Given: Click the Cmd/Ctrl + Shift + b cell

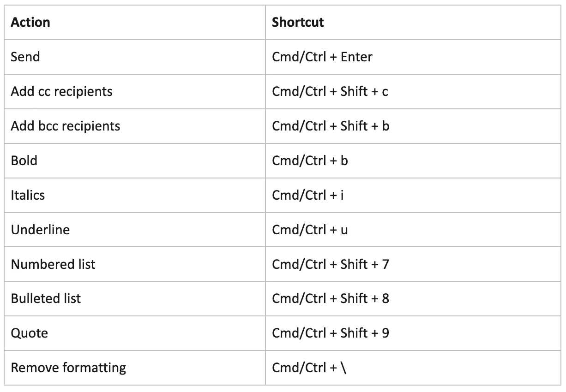Looking at the screenshot, I should coord(330,126).
